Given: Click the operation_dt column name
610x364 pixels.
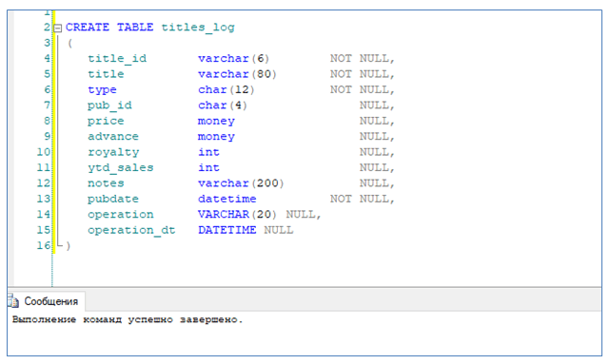Looking at the screenshot, I should pyautogui.click(x=131, y=230).
